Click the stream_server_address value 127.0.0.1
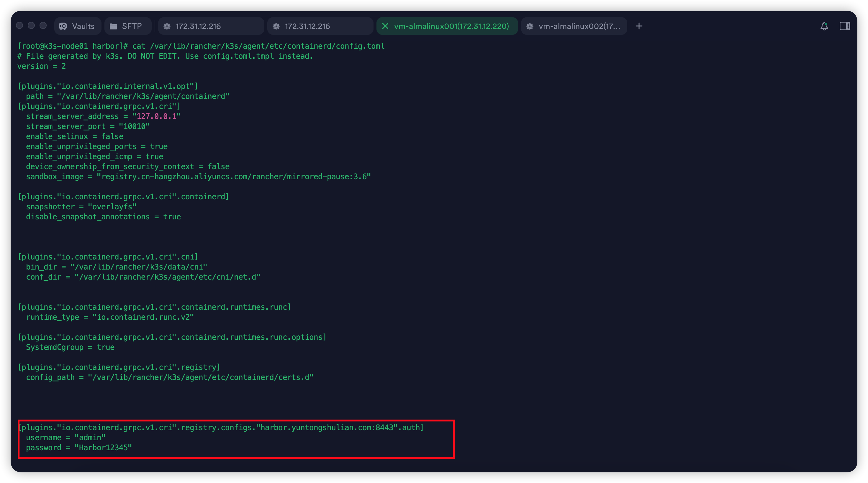Viewport: 868px width, 483px height. tap(156, 116)
